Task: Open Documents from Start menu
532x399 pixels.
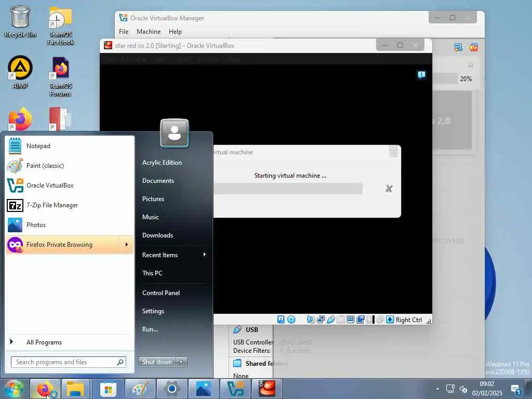Action: coord(158,181)
